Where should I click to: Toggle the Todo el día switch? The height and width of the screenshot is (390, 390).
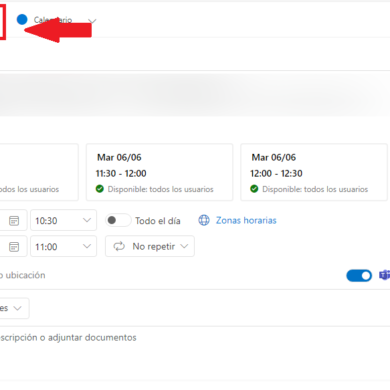coord(118,220)
